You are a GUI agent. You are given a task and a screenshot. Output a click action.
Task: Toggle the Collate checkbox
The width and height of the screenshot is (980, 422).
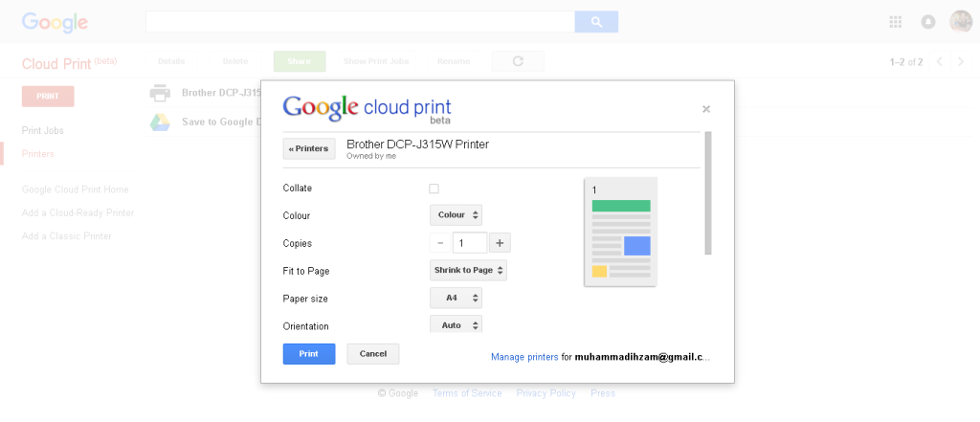click(x=434, y=189)
